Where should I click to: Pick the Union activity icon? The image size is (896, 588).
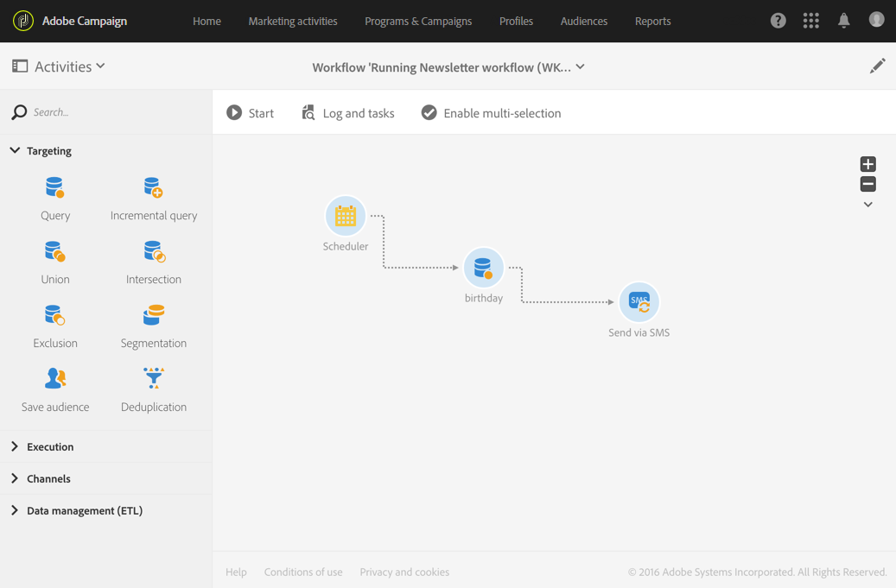click(x=54, y=251)
